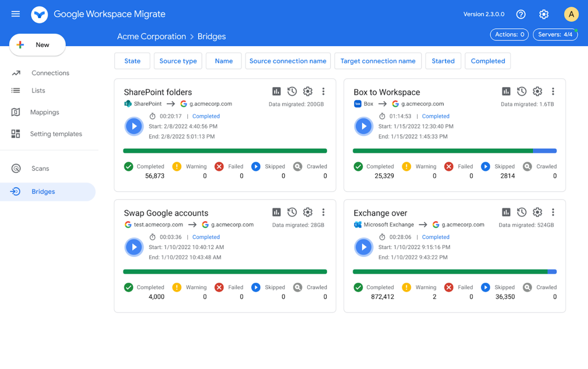The image size is (588, 369).
Task: Open Servers status showing 4/4
Action: pos(555,34)
